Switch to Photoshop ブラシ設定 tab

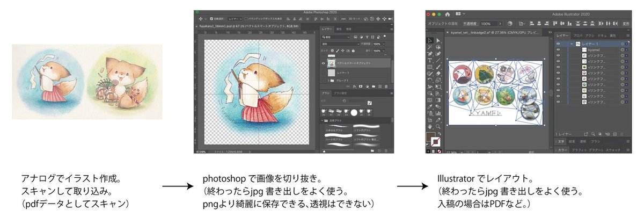click(x=340, y=93)
